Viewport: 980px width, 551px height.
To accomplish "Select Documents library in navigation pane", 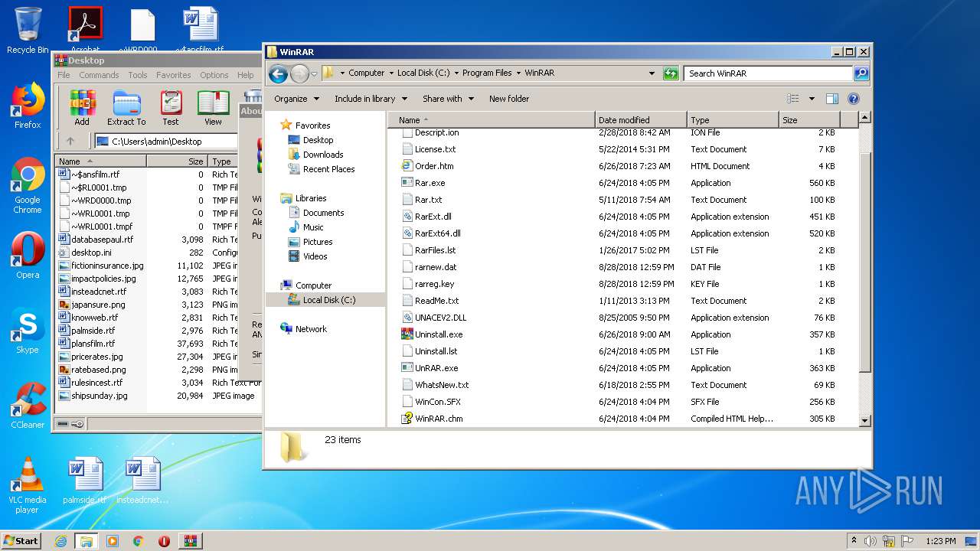I will pos(323,213).
